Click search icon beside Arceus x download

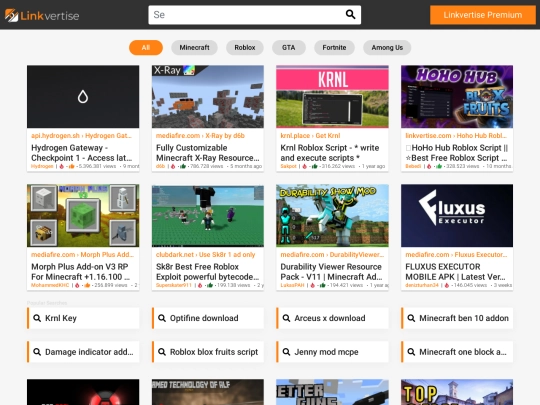[286, 318]
